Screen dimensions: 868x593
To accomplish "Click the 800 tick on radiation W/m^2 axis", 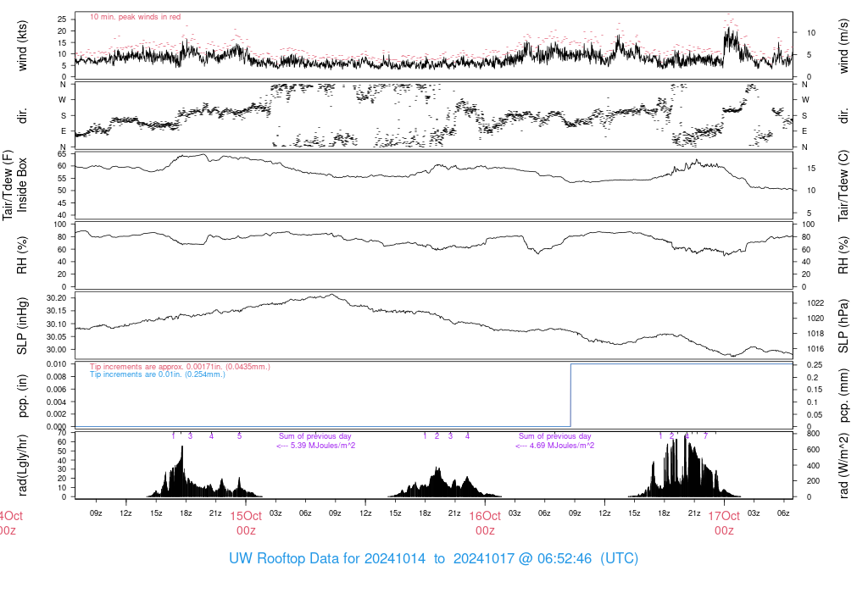I will pyautogui.click(x=813, y=435).
